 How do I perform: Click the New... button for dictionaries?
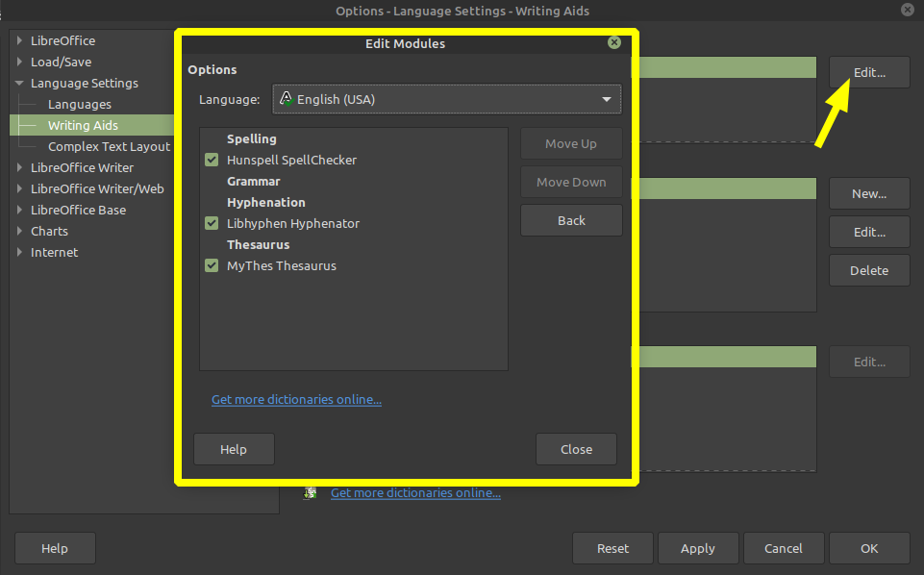coord(868,193)
